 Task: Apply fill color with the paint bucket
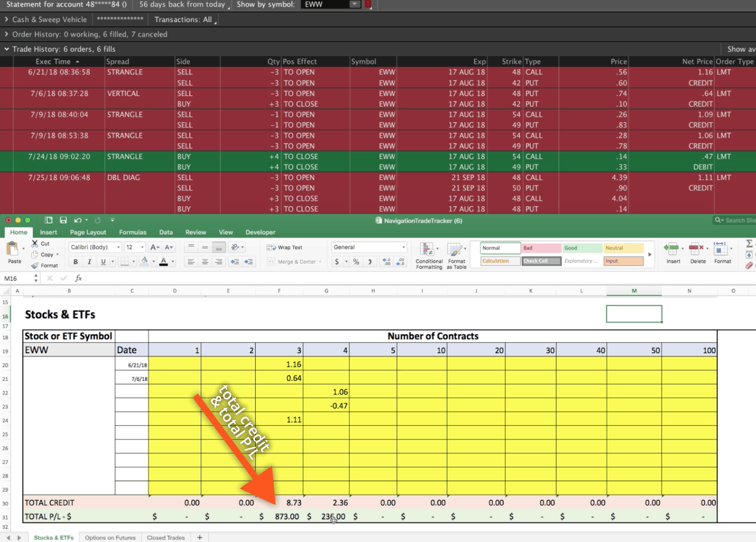click(144, 262)
